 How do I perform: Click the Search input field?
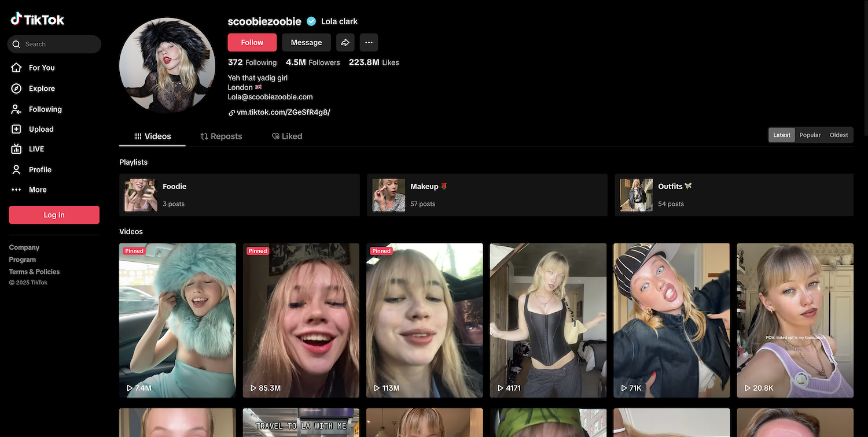pyautogui.click(x=54, y=44)
